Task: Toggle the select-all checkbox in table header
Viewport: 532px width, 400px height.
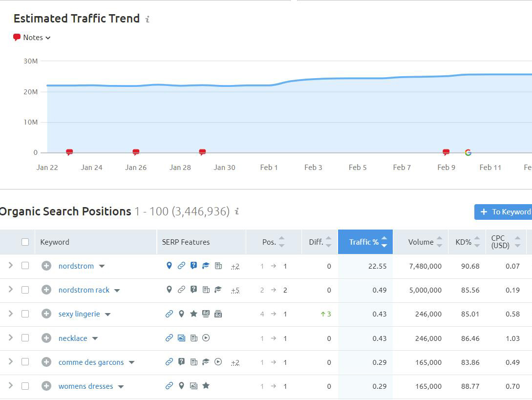Action: pyautogui.click(x=25, y=242)
